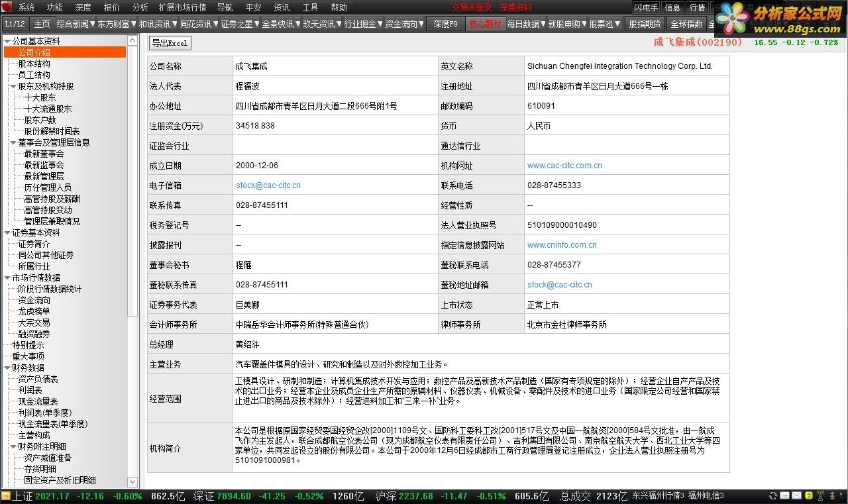Screen dimensions: 848x504
Task: Click the 东兴福州行情3 server label
Action: point(657,496)
